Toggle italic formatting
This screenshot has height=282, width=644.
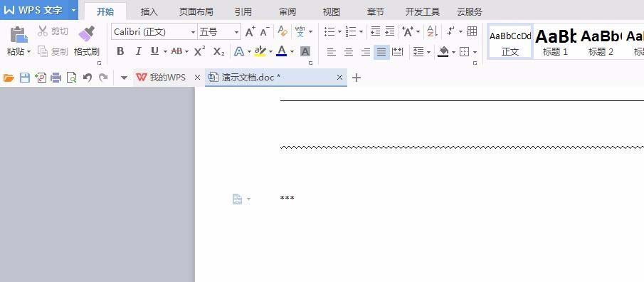[139, 51]
